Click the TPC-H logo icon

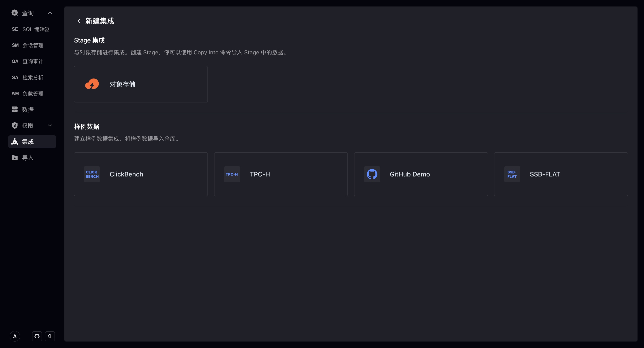pyautogui.click(x=232, y=174)
